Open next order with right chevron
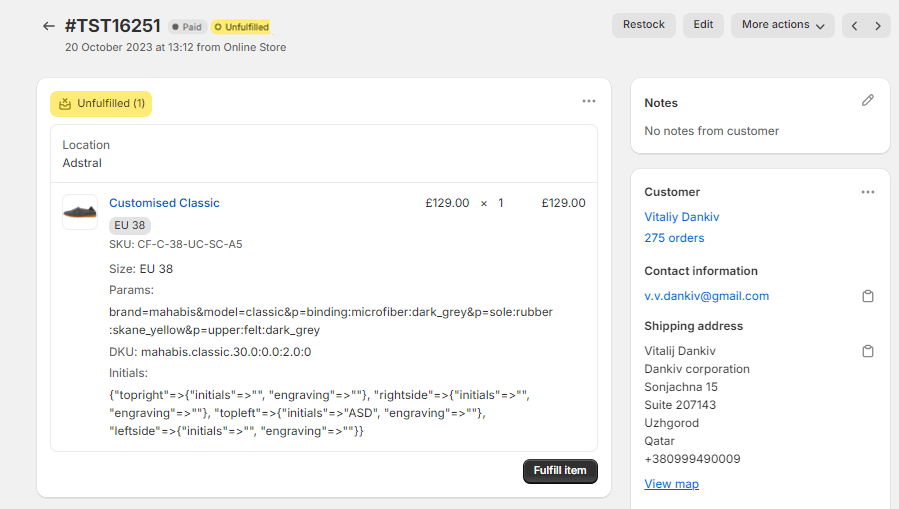Screen dimensions: 899x509 click(x=878, y=26)
